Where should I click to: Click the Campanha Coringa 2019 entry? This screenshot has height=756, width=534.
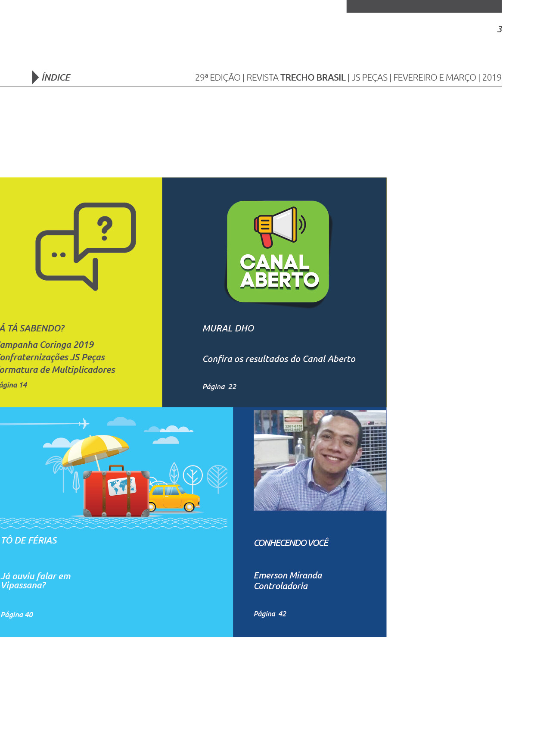pyautogui.click(x=47, y=345)
